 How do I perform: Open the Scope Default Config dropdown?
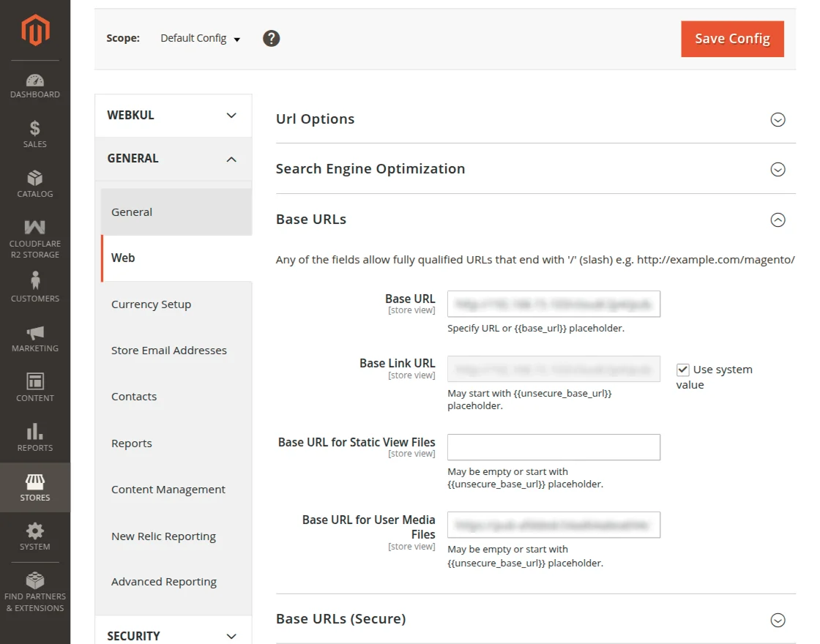[201, 39]
